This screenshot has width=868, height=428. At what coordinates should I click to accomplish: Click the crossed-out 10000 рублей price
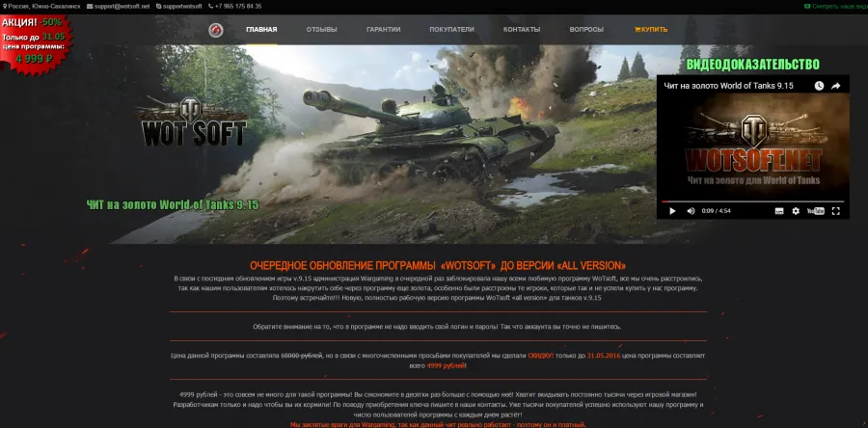pos(302,356)
